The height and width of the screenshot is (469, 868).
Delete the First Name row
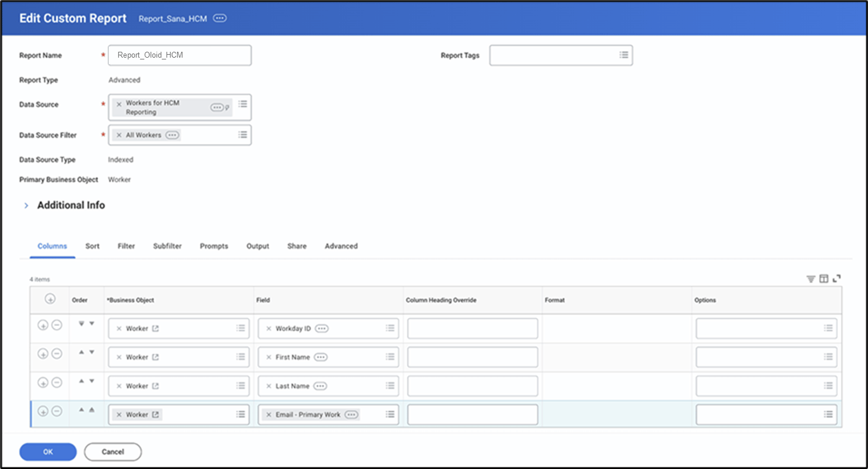point(56,354)
